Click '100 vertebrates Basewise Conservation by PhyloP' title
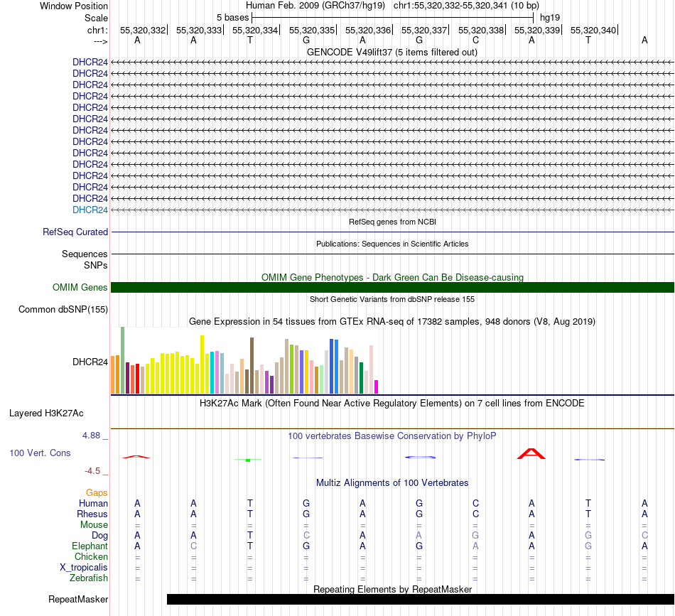This screenshot has width=675, height=616. tap(391, 436)
